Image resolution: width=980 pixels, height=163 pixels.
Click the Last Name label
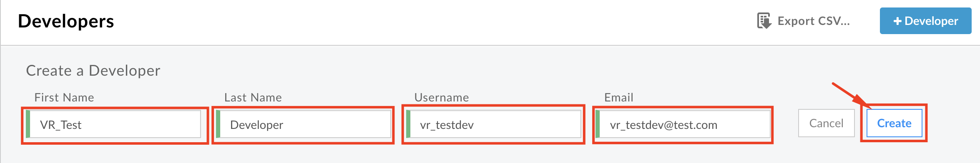pos(253,97)
